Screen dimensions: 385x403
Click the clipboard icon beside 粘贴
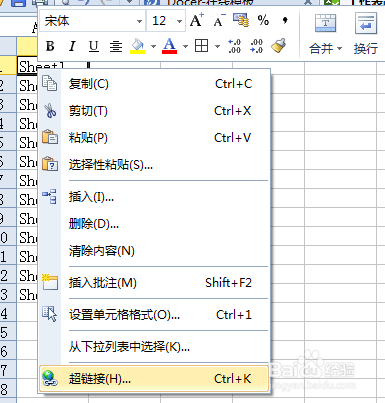coord(50,137)
